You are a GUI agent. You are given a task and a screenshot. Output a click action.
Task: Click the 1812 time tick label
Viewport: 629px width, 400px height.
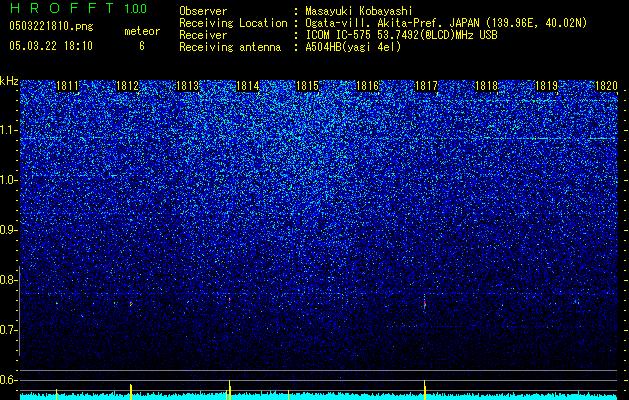click(127, 86)
